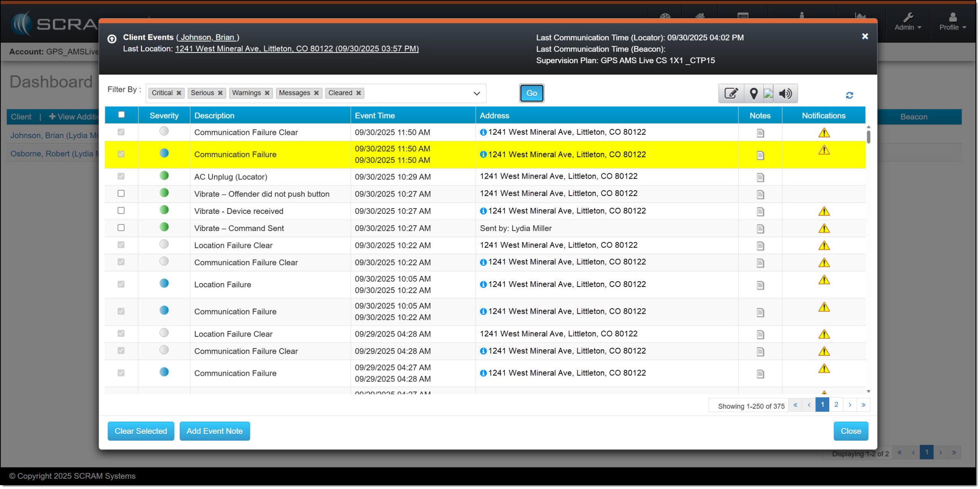Screen dimensions: 980x489
Task: Click the events table vertical scrollbar
Action: coord(868,137)
